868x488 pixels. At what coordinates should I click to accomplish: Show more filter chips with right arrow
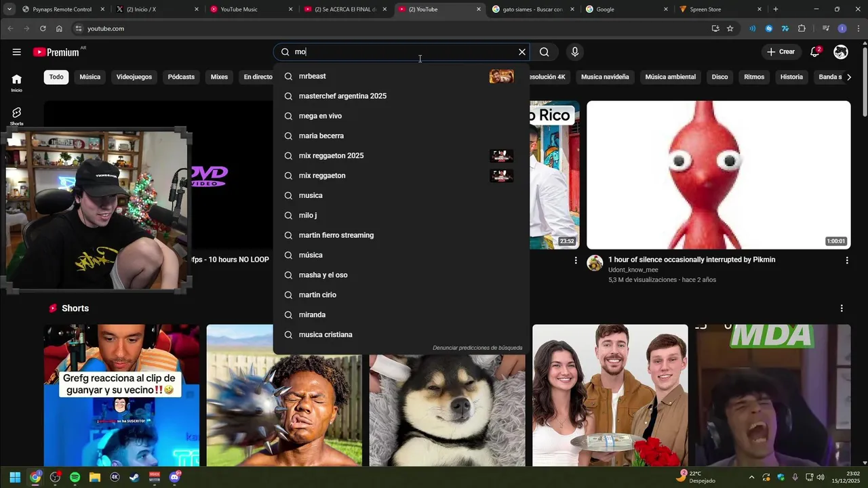point(850,77)
